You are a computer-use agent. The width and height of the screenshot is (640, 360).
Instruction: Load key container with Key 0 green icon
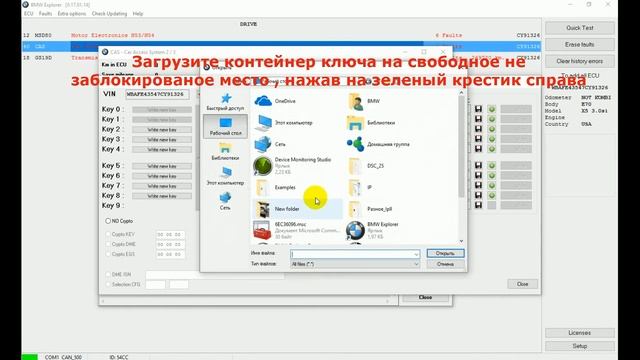[x=492, y=109]
